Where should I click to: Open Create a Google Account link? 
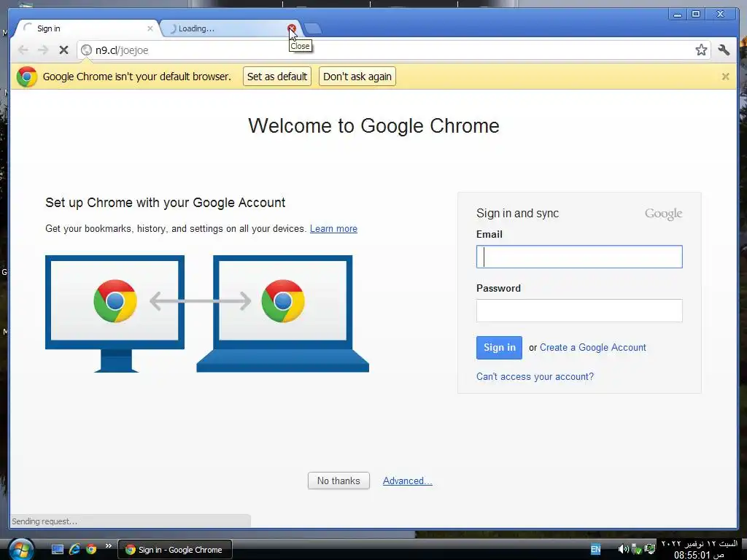(x=592, y=348)
